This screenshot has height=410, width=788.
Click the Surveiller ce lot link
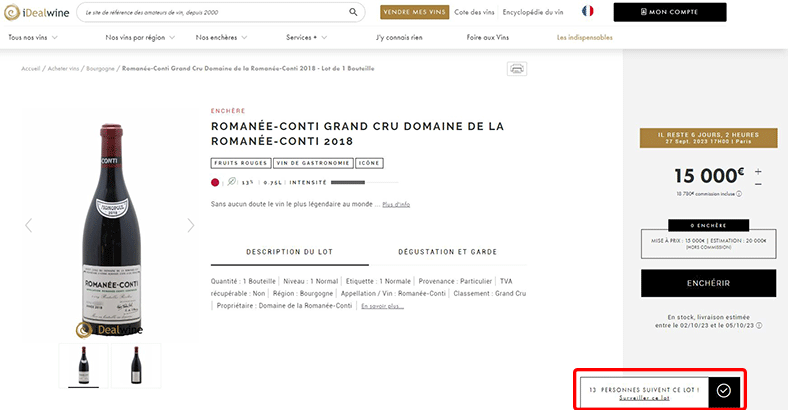[x=644, y=398]
